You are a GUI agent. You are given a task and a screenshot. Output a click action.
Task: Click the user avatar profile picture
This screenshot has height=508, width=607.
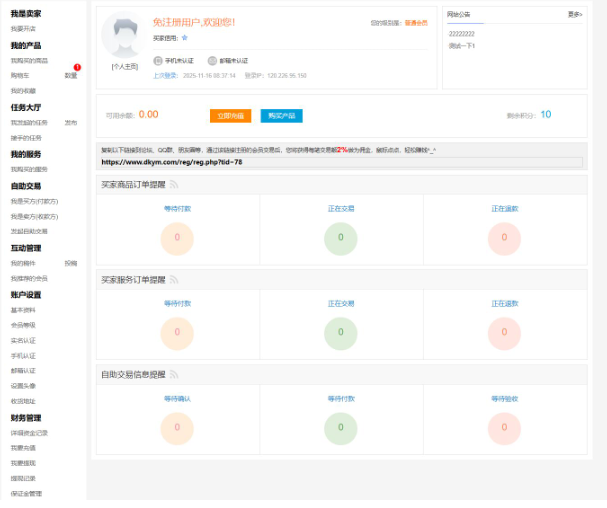coord(124,36)
